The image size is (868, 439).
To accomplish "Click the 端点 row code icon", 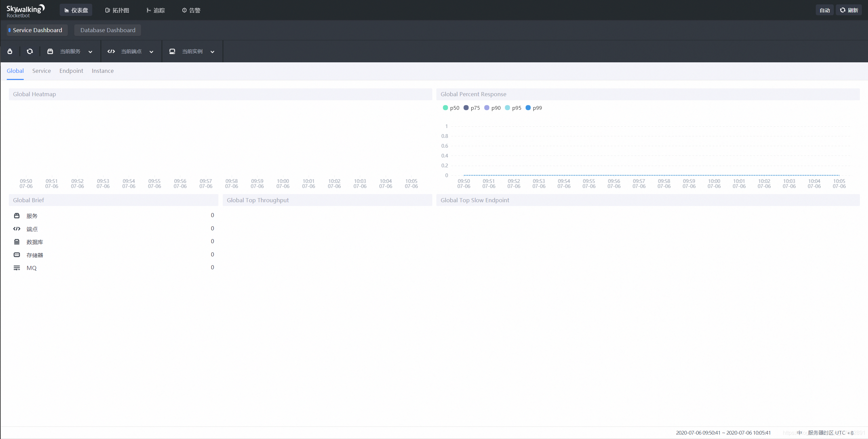I will point(17,229).
